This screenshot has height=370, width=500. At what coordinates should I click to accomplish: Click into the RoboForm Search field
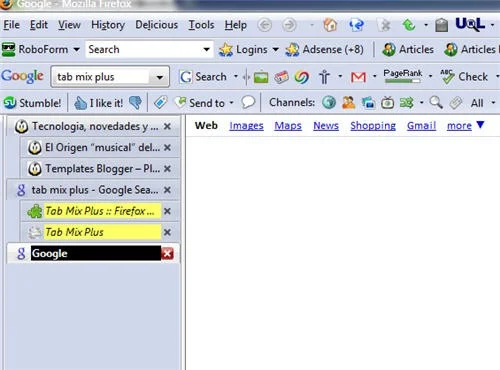click(x=143, y=50)
